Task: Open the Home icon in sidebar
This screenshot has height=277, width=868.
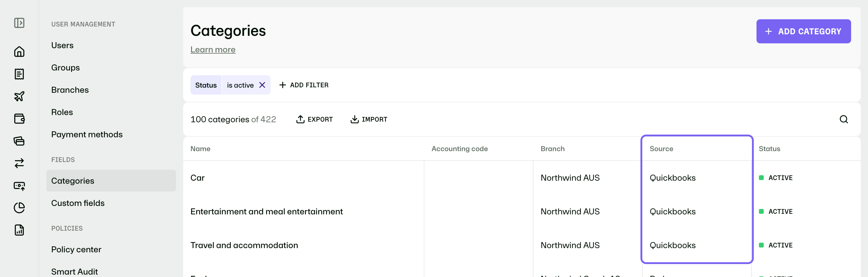Action: pyautogui.click(x=19, y=51)
